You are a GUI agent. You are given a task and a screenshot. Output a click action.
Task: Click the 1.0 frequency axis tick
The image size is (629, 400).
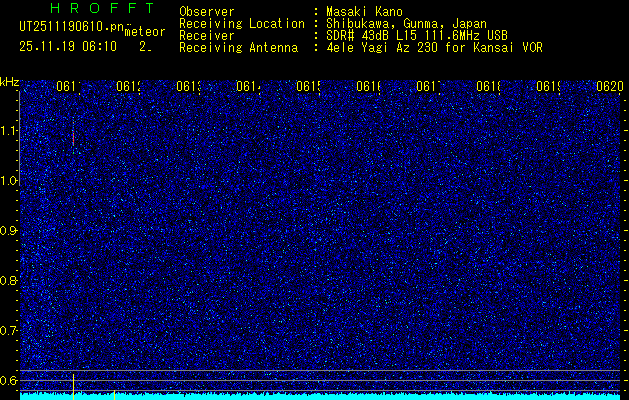point(9,180)
